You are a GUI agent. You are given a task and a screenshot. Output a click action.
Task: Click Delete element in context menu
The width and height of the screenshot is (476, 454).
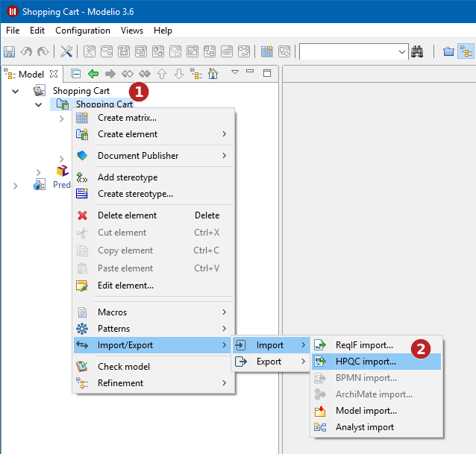click(127, 215)
